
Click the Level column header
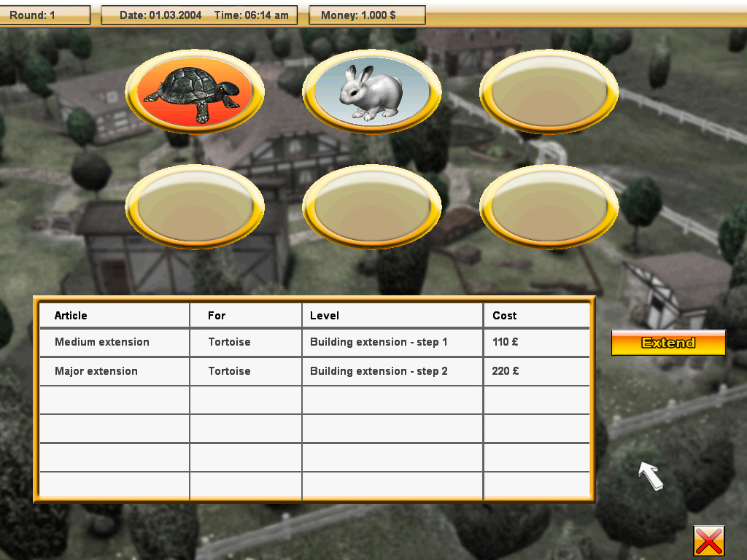325,316
